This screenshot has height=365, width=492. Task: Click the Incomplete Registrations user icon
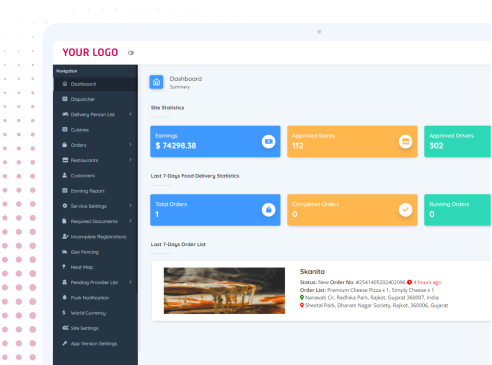coord(65,236)
